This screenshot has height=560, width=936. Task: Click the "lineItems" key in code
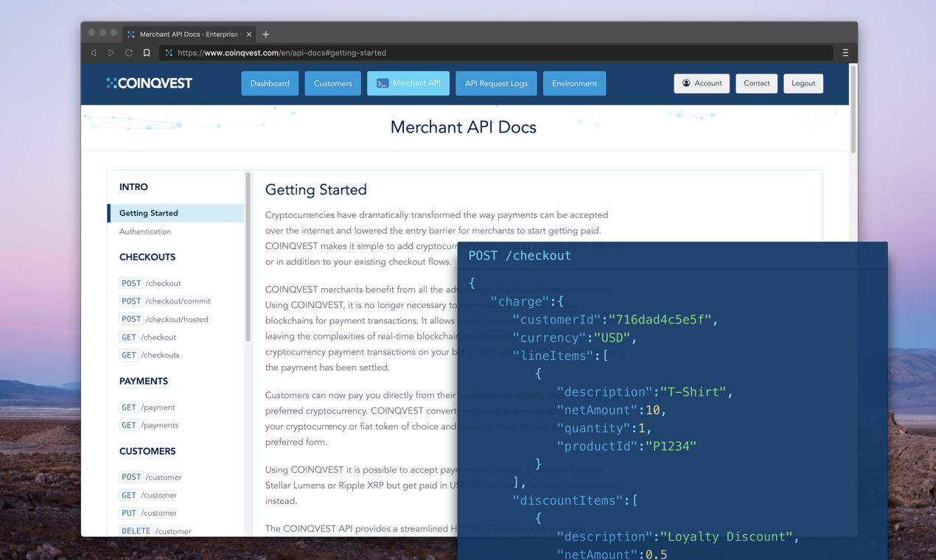coord(553,355)
